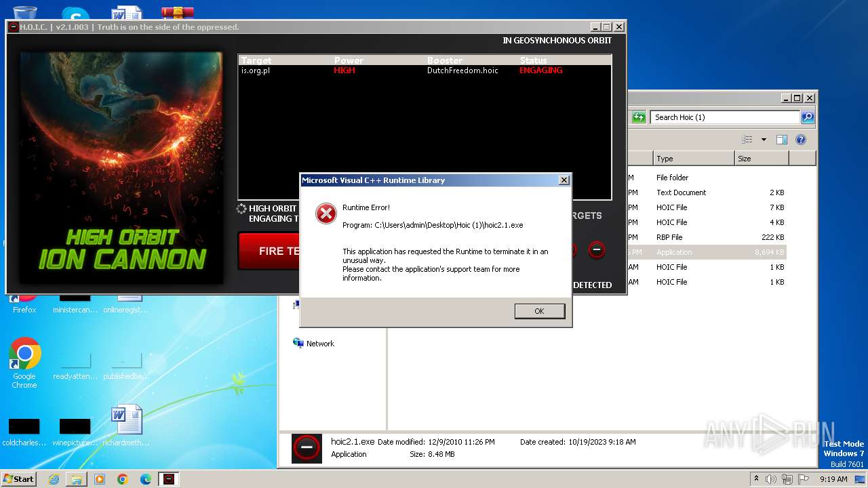Viewport: 868px width, 488px height.
Task: Sort Explorer files by Type column header
Action: [x=694, y=159]
